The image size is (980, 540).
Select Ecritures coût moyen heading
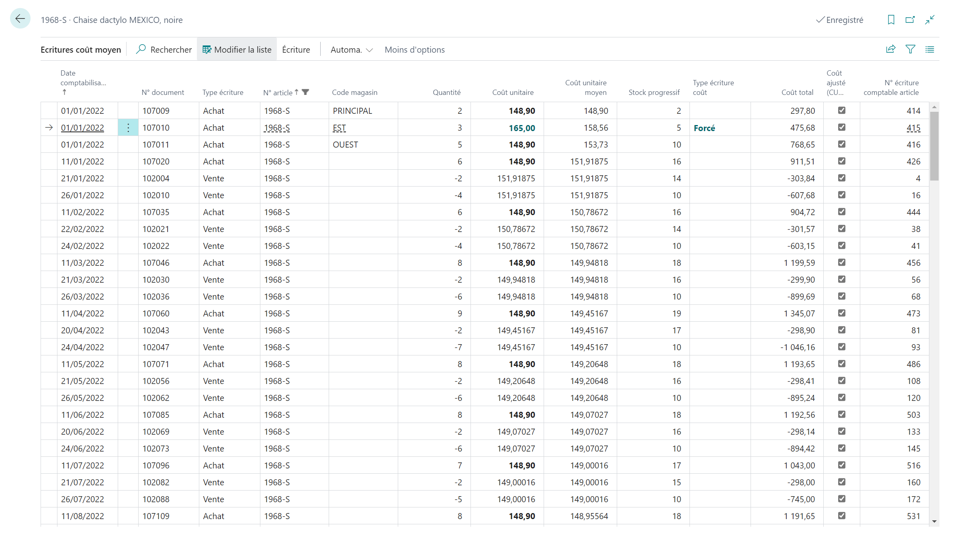[x=81, y=49]
